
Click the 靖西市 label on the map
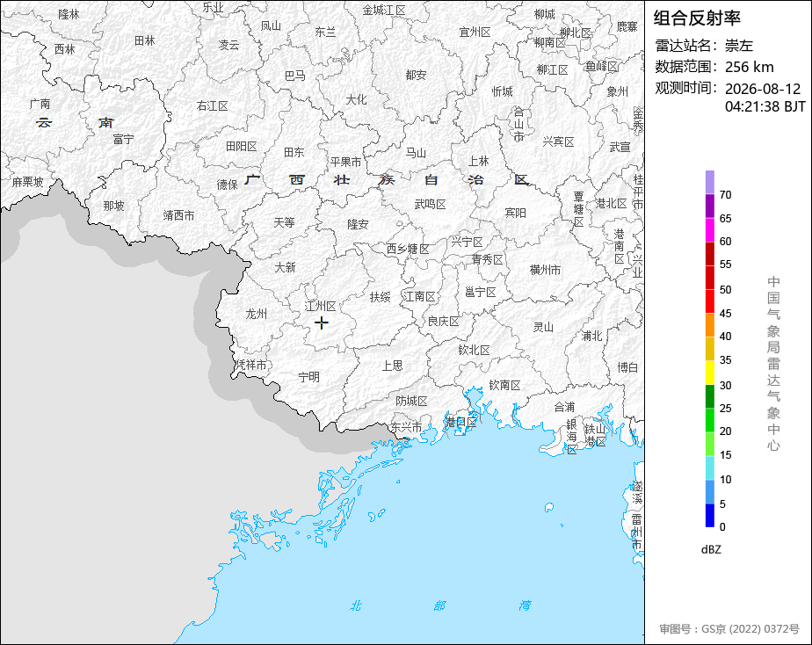point(178,215)
